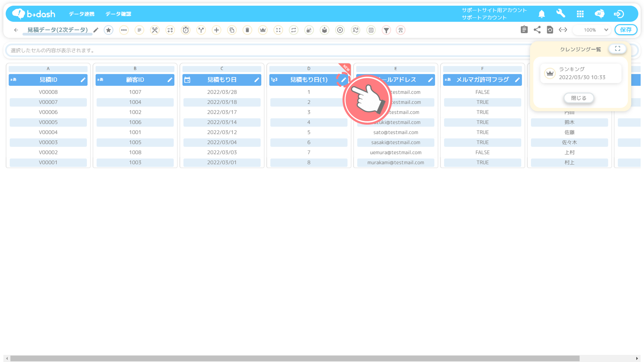Open the apps grid menu icon

(580, 14)
